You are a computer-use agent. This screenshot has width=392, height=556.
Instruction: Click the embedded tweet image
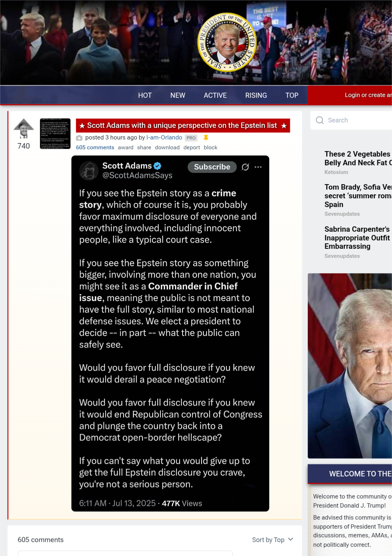[170, 333]
